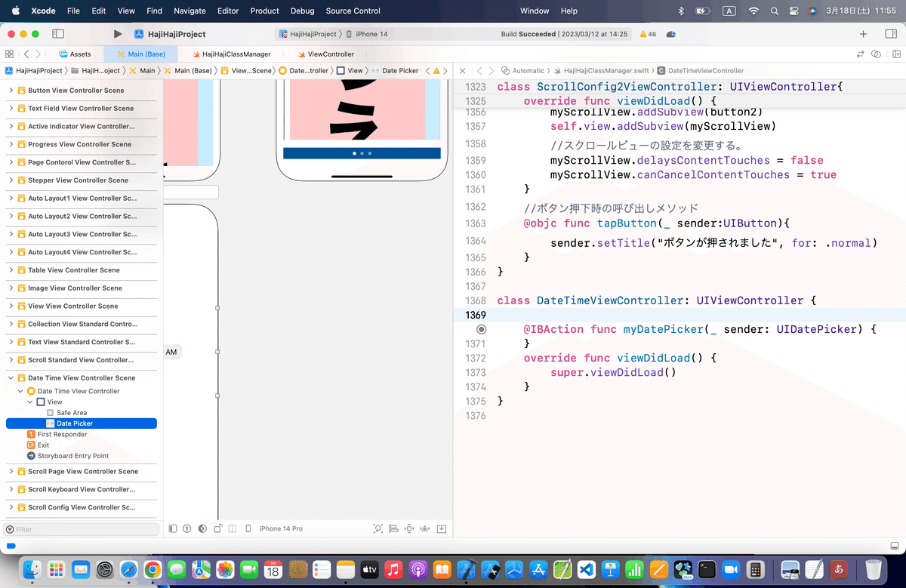Toggle document outline button at canvas bottom
The width and height of the screenshot is (906, 588).
pyautogui.click(x=173, y=528)
